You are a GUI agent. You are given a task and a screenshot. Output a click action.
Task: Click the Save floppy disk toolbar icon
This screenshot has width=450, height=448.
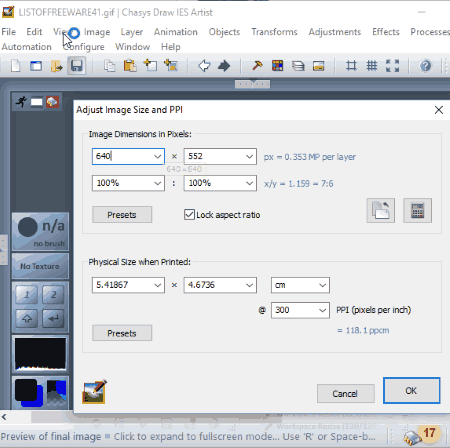coord(77,66)
